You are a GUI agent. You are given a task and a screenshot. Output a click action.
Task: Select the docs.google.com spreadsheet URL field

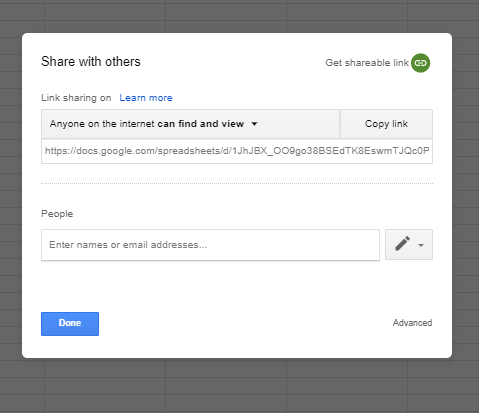[237, 151]
